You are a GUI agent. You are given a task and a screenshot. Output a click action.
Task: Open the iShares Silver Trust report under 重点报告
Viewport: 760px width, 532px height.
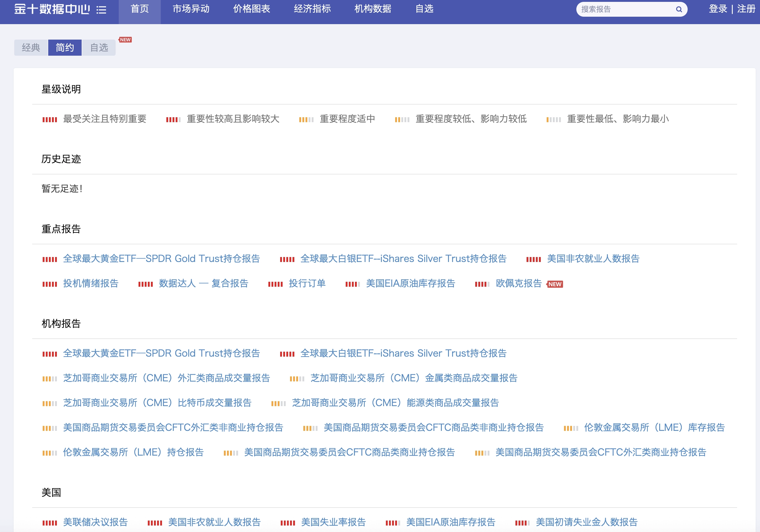(x=403, y=259)
